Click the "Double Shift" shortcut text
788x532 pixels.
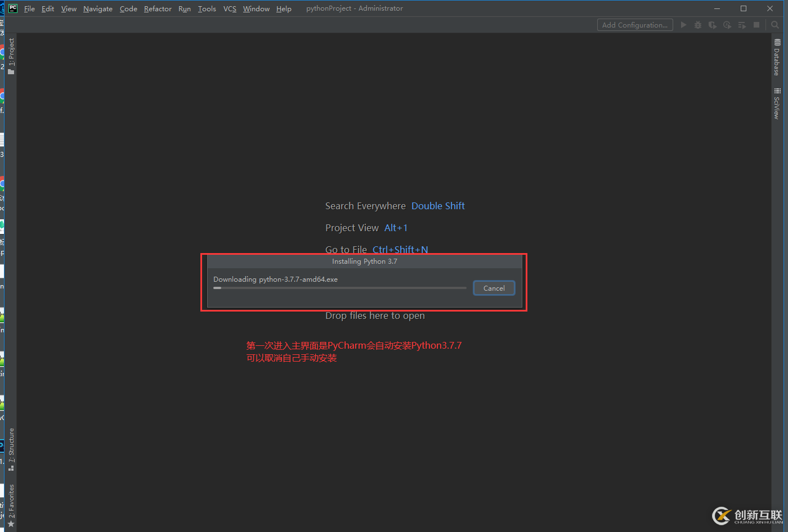[x=438, y=206]
